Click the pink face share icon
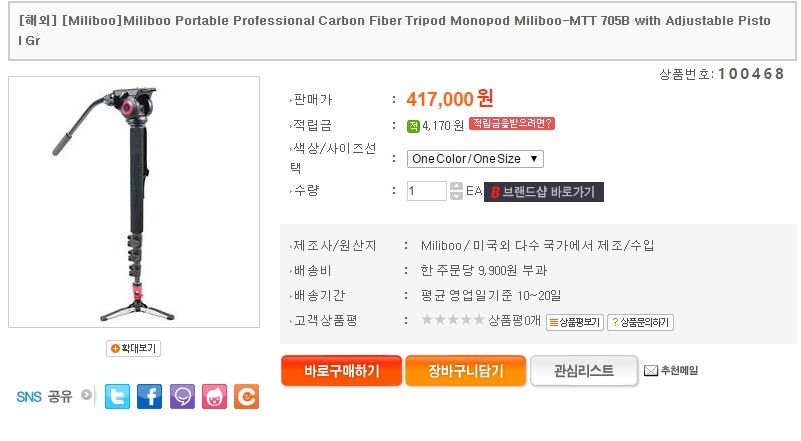The width and height of the screenshot is (801, 441). coord(214,396)
